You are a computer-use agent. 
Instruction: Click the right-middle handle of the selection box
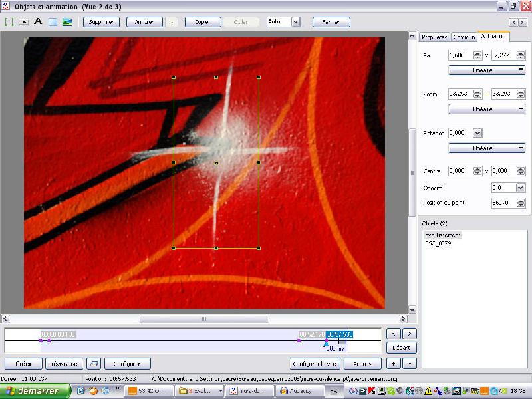(x=259, y=162)
